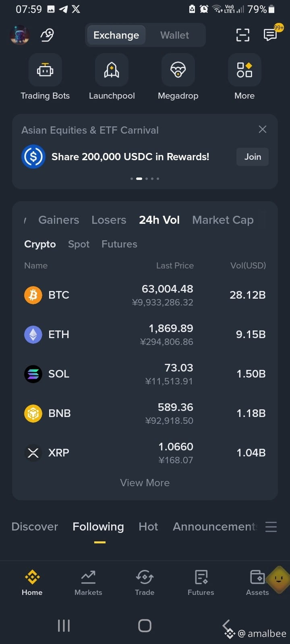Switch to Wallet mode

(x=174, y=35)
